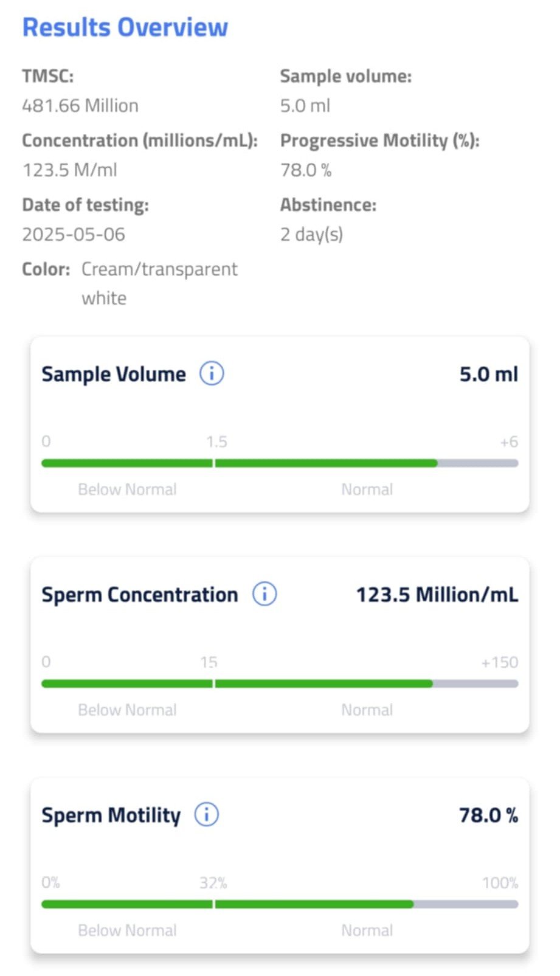Screen dimensions: 560x976
Task: Select the +150 concentration scale label
Action: [x=499, y=662]
